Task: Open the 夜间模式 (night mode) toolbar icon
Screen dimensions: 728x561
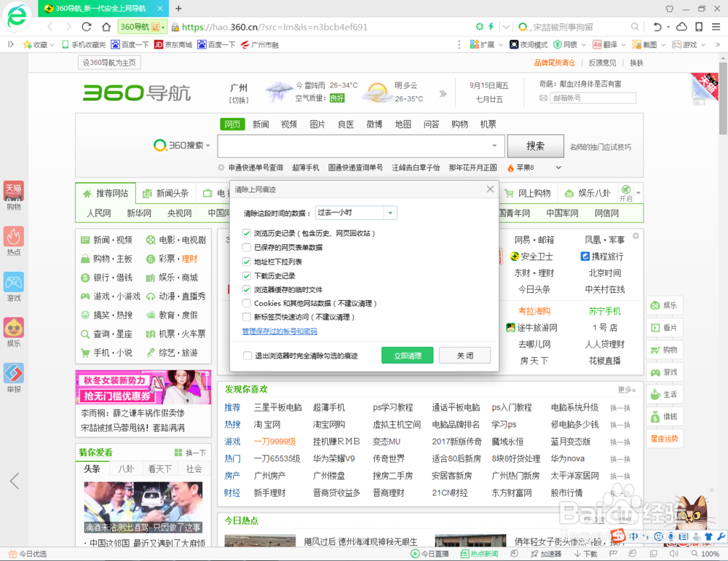Action: click(x=514, y=44)
